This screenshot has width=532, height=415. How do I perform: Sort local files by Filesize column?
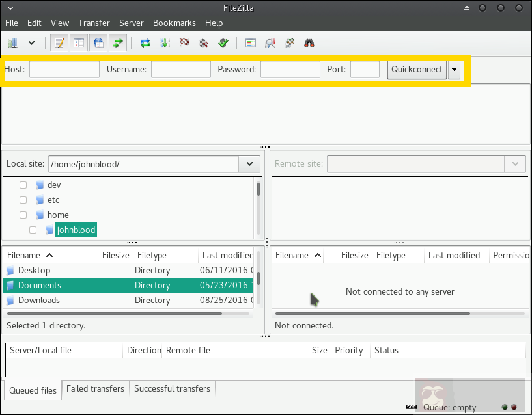pyautogui.click(x=116, y=256)
